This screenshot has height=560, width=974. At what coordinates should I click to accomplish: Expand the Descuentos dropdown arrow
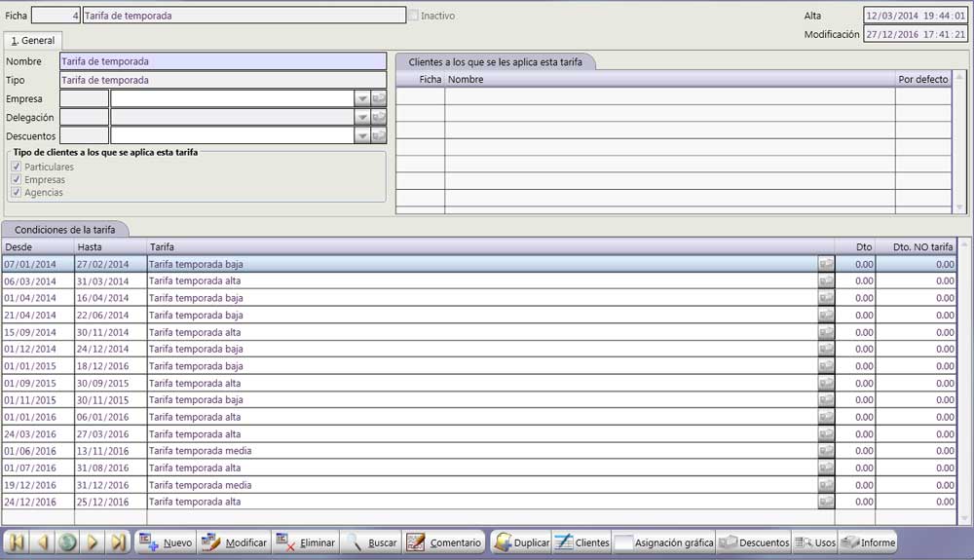(x=362, y=136)
